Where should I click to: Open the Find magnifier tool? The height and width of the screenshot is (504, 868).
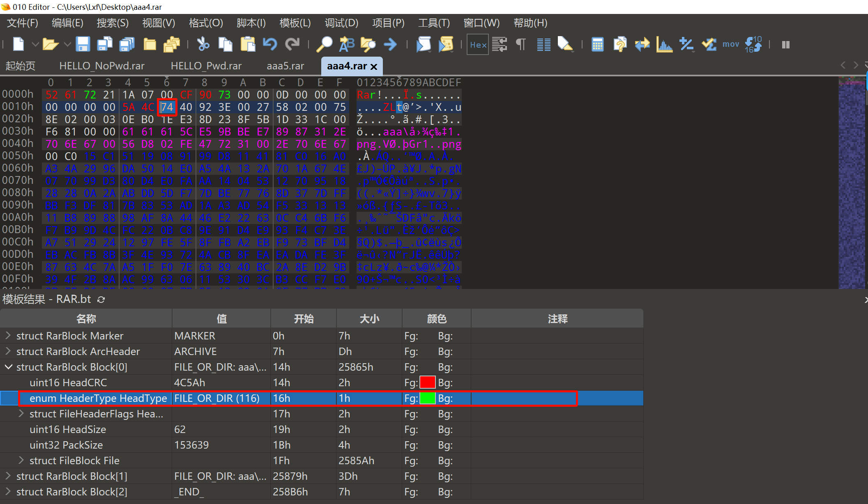pyautogui.click(x=324, y=44)
